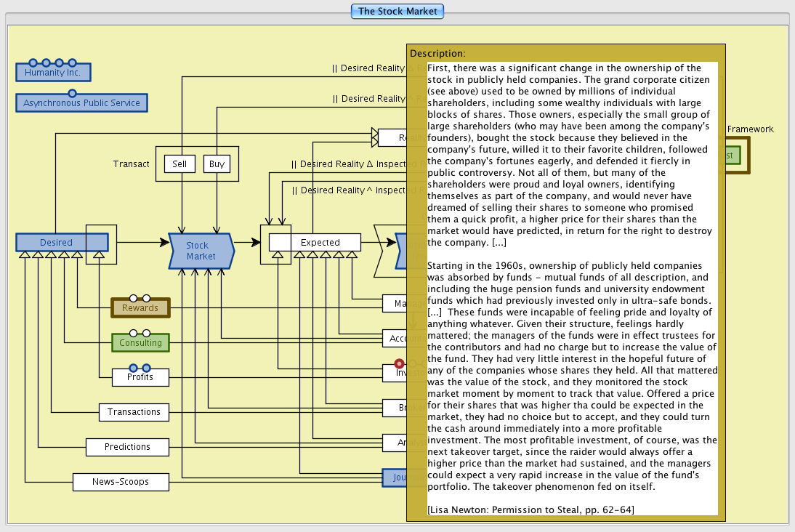795x532 pixels.
Task: Click the left blue circle on Profits
Action: pyautogui.click(x=133, y=368)
